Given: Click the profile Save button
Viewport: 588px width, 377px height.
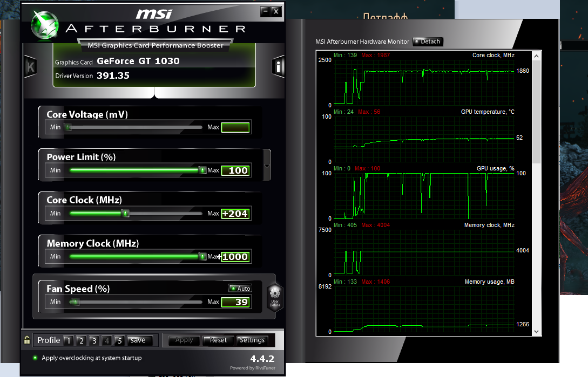Looking at the screenshot, I should (140, 340).
